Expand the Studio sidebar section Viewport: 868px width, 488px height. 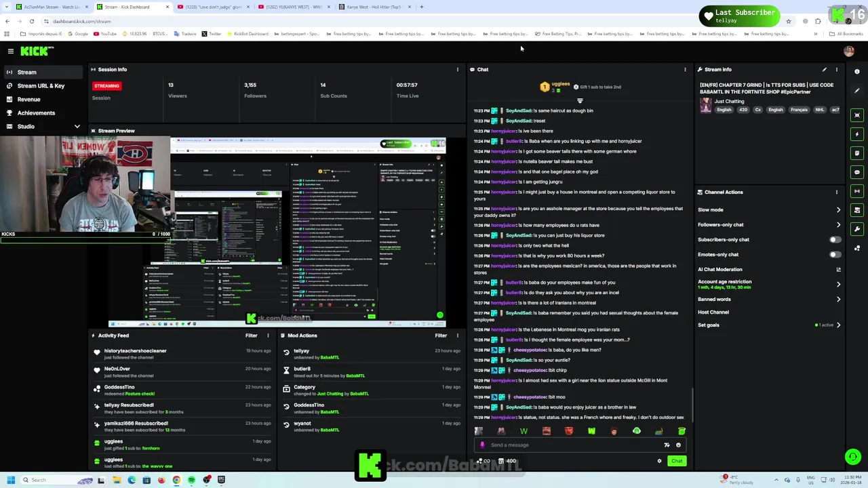(77, 127)
